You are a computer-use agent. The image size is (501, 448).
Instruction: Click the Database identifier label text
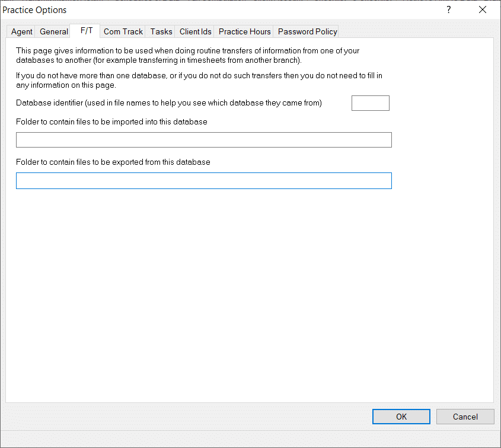[x=169, y=103]
